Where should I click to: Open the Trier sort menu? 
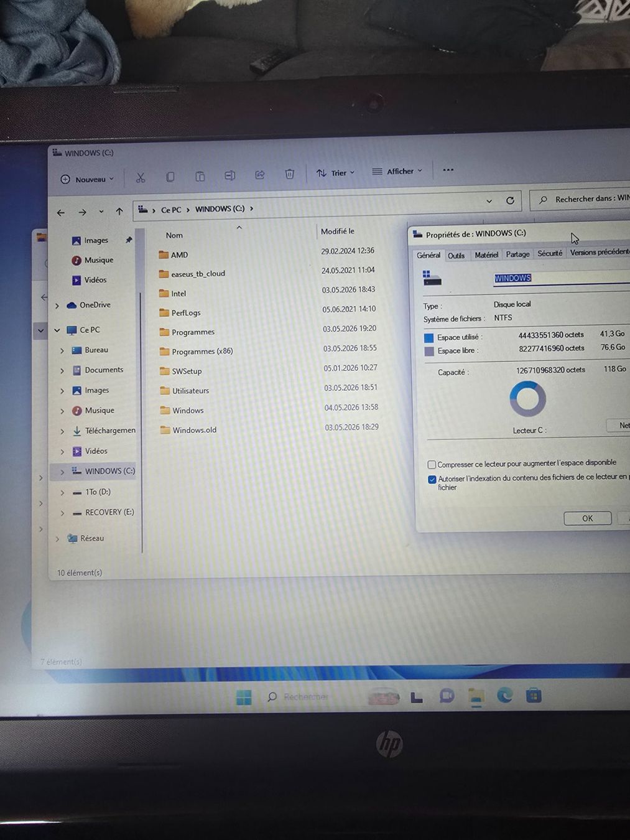tap(335, 173)
